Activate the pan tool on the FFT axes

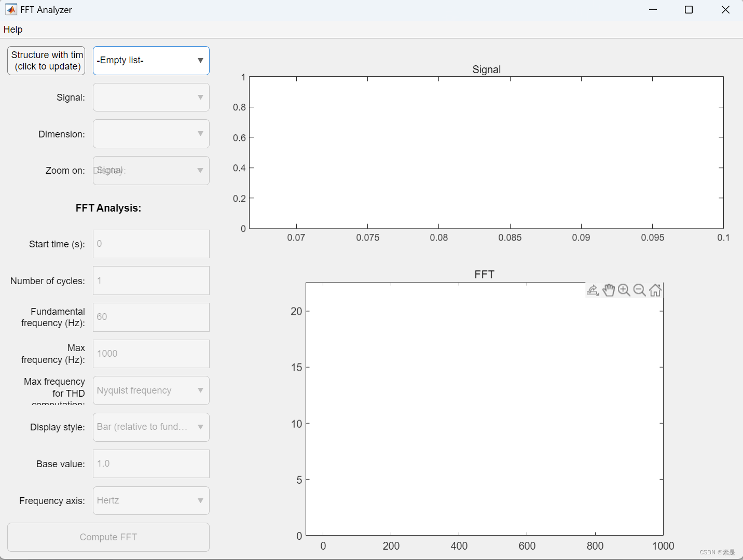609,290
